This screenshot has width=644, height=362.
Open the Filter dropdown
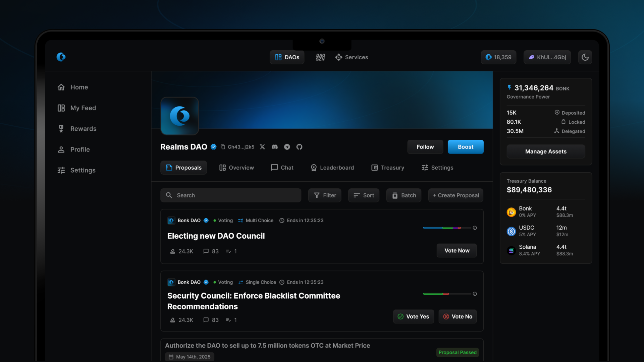[x=325, y=195]
